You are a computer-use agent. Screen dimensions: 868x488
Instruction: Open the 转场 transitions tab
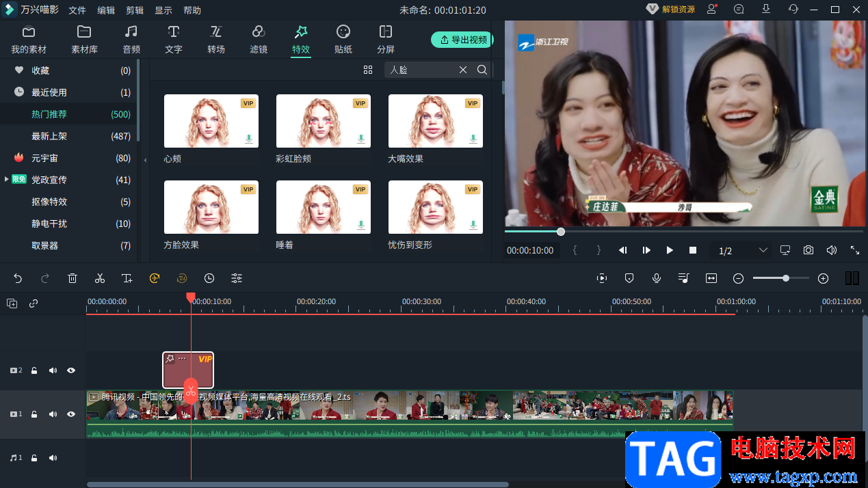tap(216, 39)
